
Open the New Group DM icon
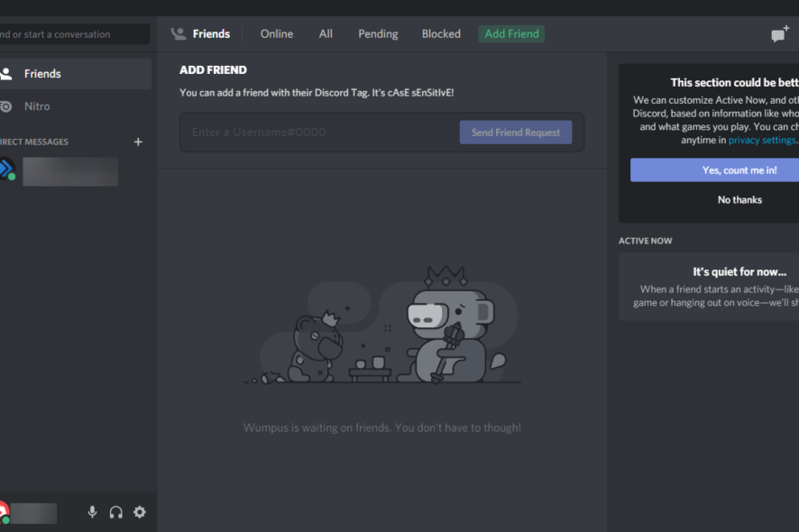780,34
